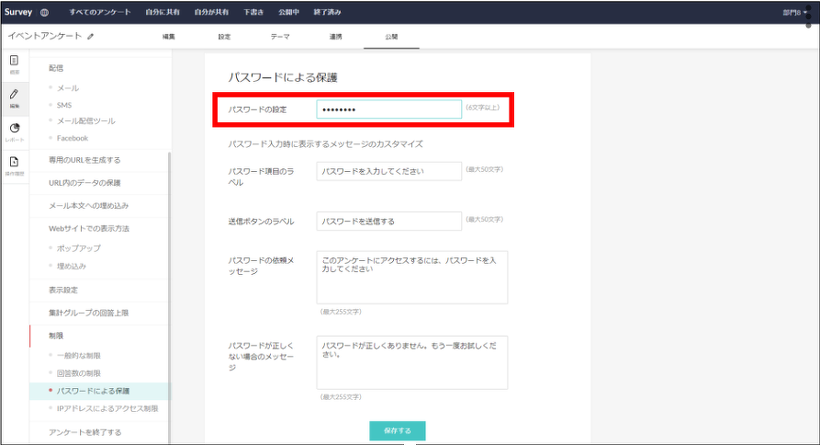Click the 送信ボタンのラベル text field
The height and width of the screenshot is (445, 820).
click(389, 221)
